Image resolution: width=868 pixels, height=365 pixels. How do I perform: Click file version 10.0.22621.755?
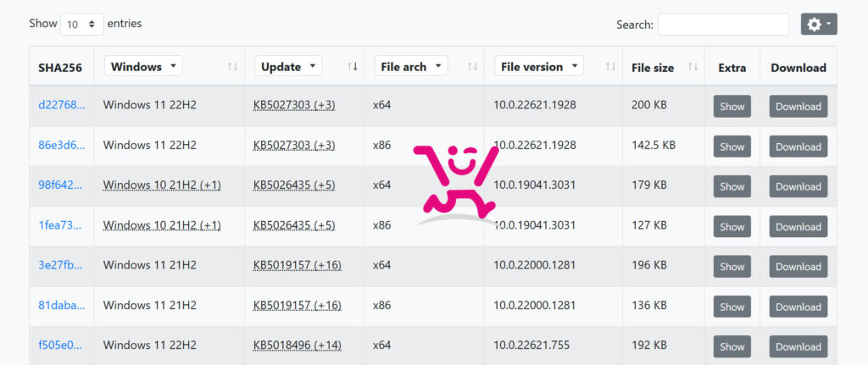(531, 346)
